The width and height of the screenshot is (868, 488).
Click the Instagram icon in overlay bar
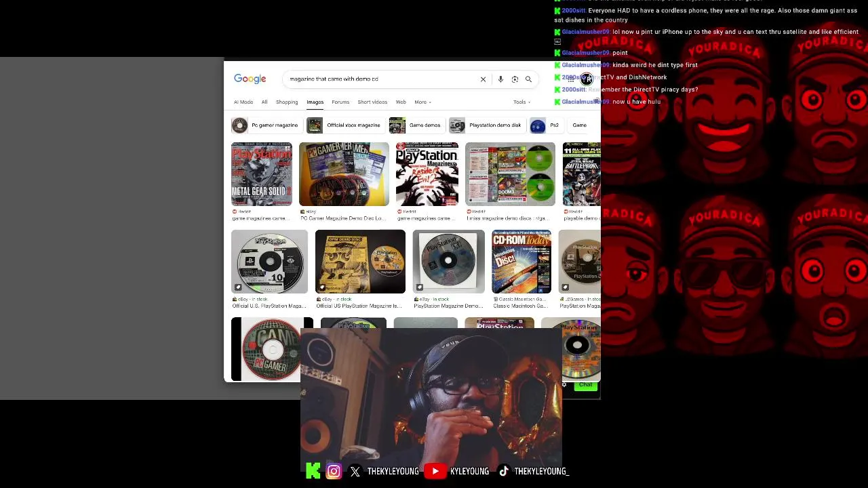(334, 471)
